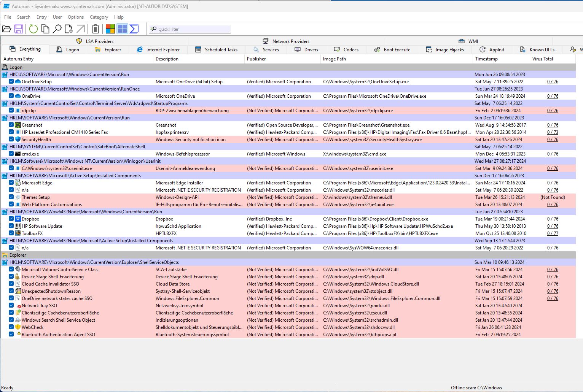Image resolution: width=583 pixels, height=392 pixels.
Task: Toggle the blue Windows entries filter icon
Action: coord(122,29)
